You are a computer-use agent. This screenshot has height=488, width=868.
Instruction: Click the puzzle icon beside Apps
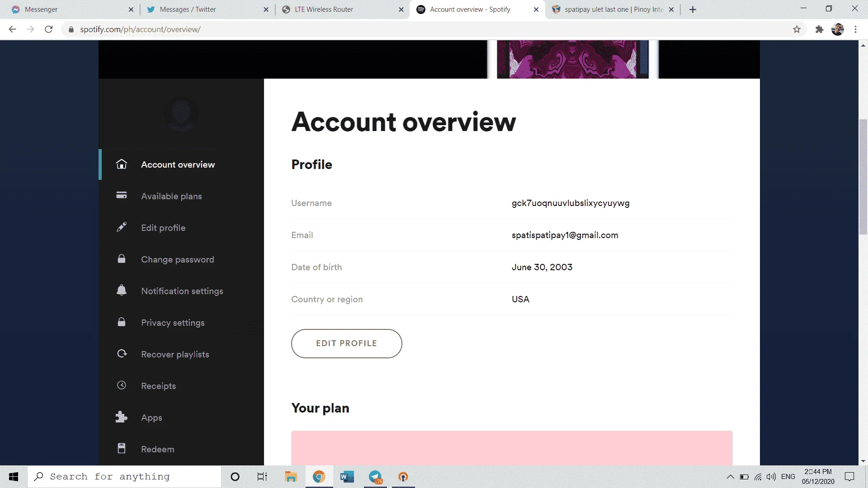[121, 417]
